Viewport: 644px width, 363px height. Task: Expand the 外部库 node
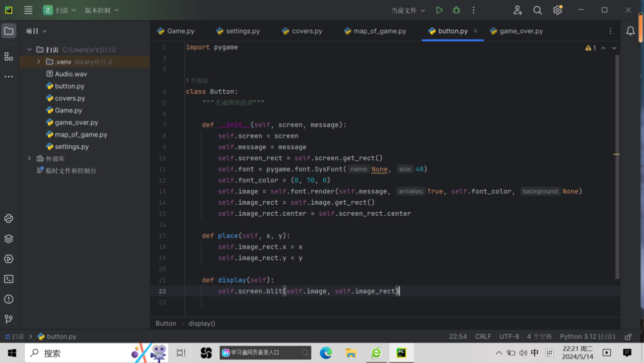pos(30,158)
